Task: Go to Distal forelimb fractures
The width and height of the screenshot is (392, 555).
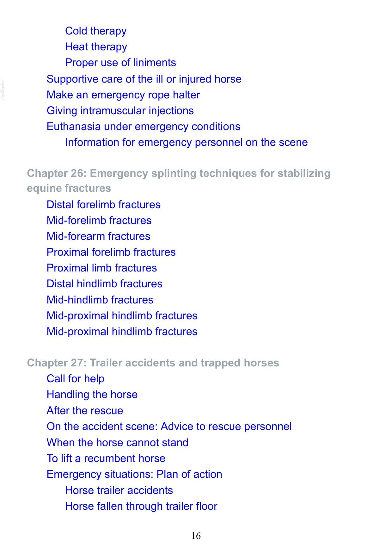Action: [103, 205]
